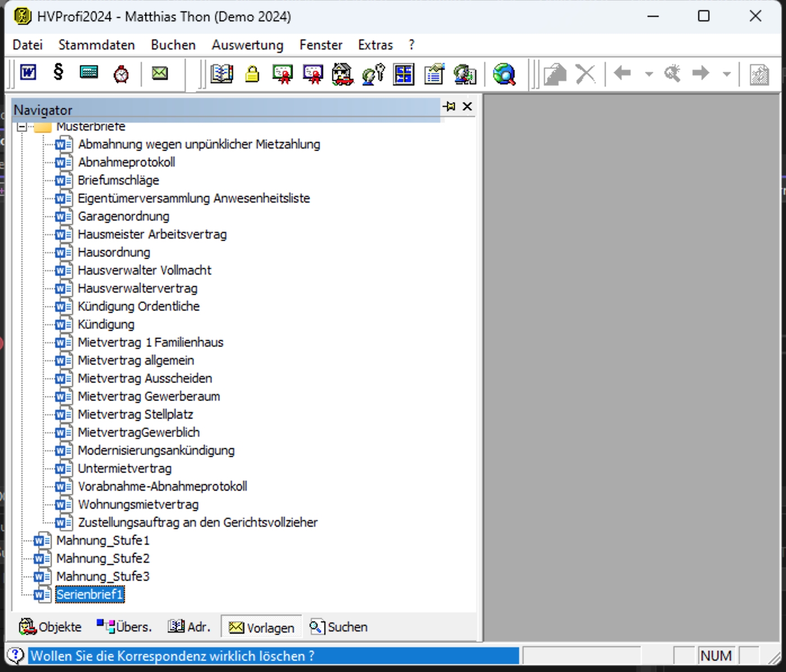Open the Buchen menu
This screenshot has height=672, width=786.
(x=173, y=45)
